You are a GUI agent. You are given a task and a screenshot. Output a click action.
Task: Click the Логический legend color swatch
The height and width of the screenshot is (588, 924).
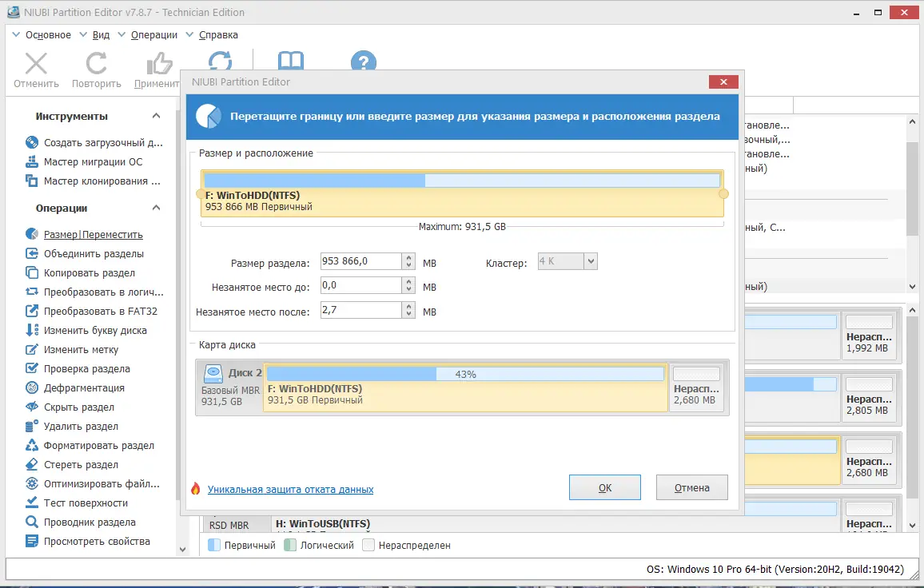tap(290, 545)
